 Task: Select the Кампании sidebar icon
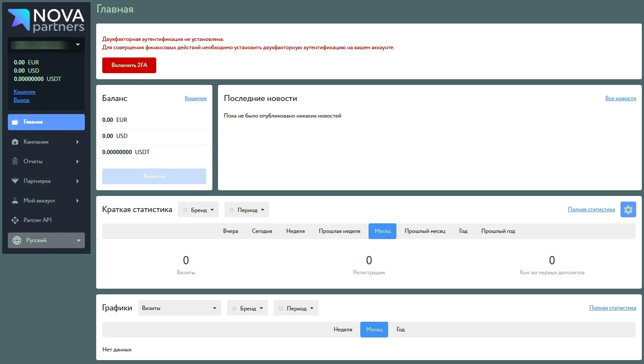pos(15,142)
